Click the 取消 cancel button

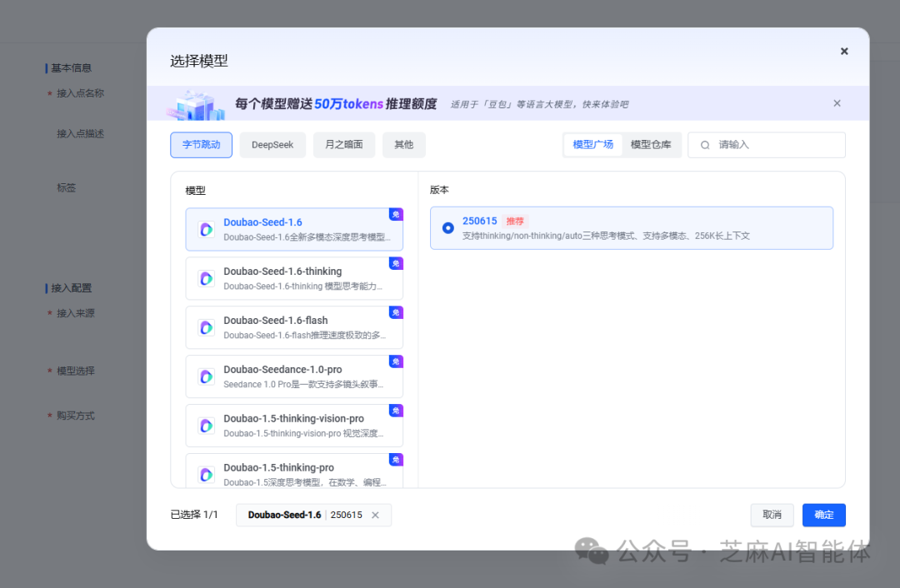[772, 515]
